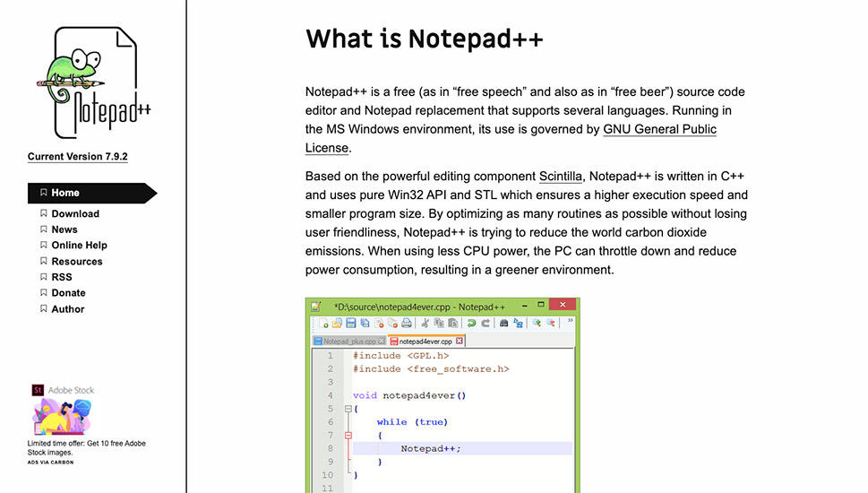This screenshot has width=868, height=493.
Task: Click the 'while (true)' code line
Action: (x=412, y=422)
